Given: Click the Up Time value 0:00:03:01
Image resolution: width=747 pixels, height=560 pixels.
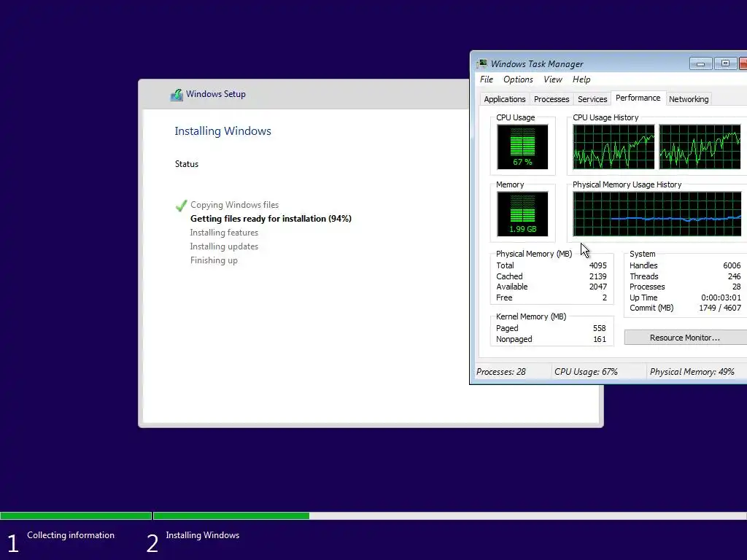Looking at the screenshot, I should pos(721,297).
